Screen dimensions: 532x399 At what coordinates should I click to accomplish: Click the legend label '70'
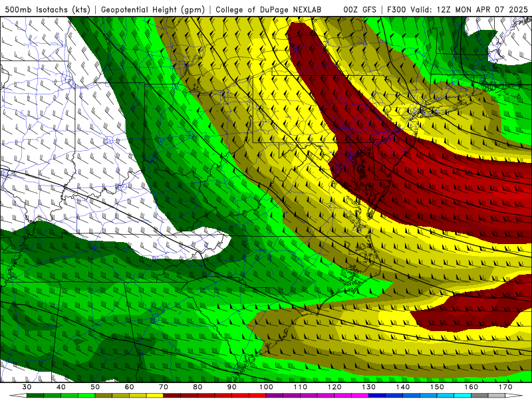[x=164, y=387]
